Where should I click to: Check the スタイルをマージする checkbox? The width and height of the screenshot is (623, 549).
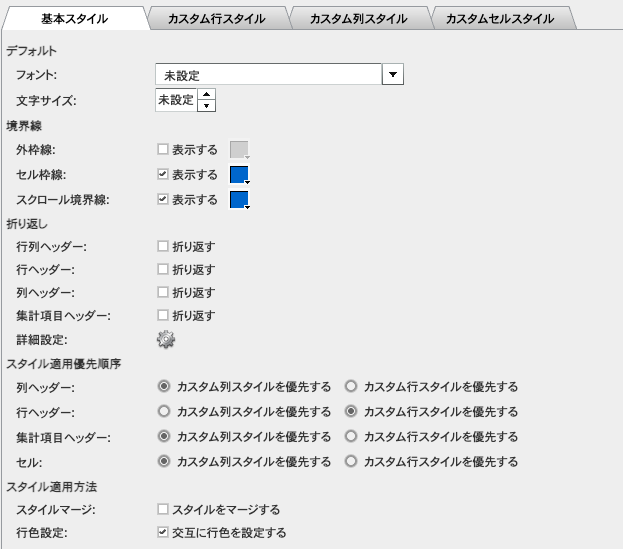[x=163, y=509]
